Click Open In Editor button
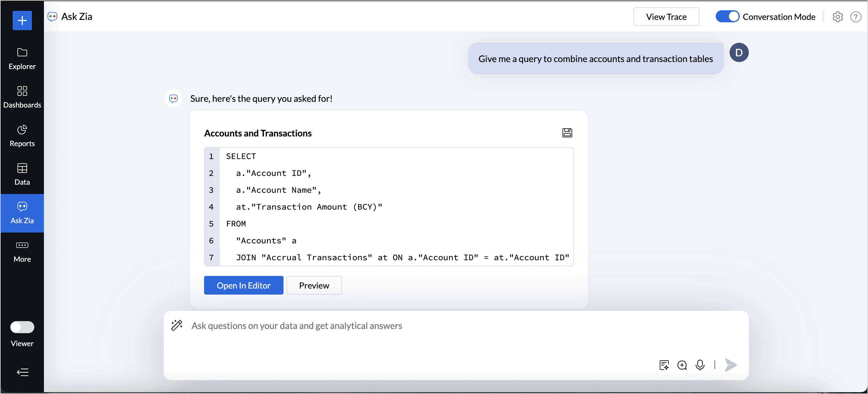Image resolution: width=868 pixels, height=394 pixels. click(x=243, y=285)
